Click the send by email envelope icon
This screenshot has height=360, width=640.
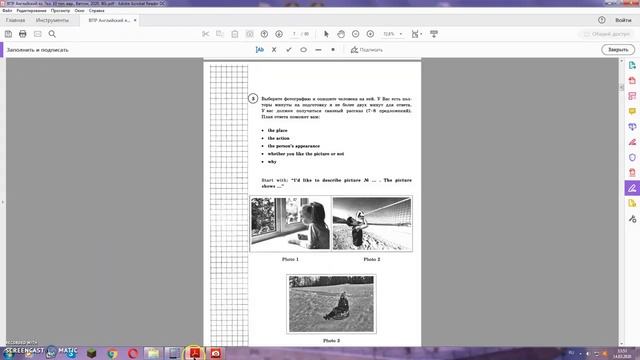point(38,34)
